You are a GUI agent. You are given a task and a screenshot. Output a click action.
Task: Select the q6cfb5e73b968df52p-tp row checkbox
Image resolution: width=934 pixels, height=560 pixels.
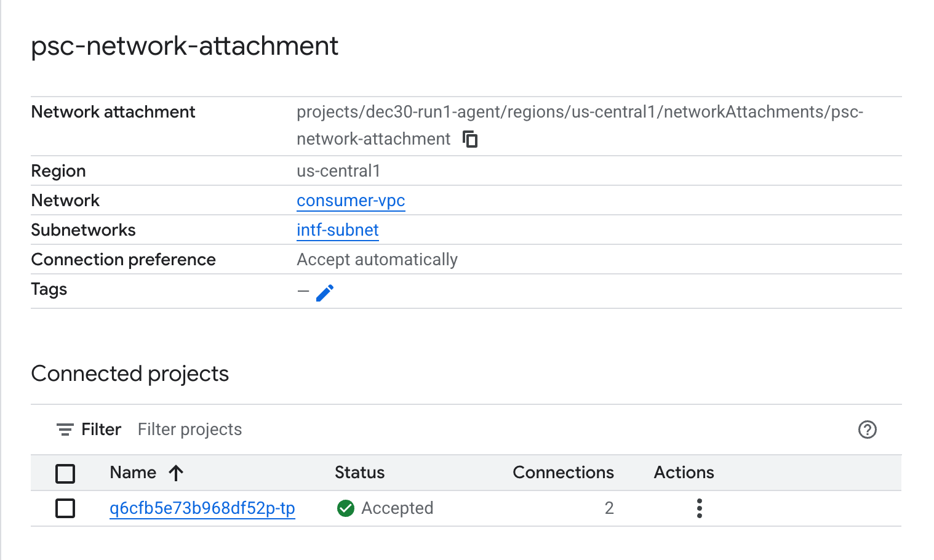click(65, 508)
